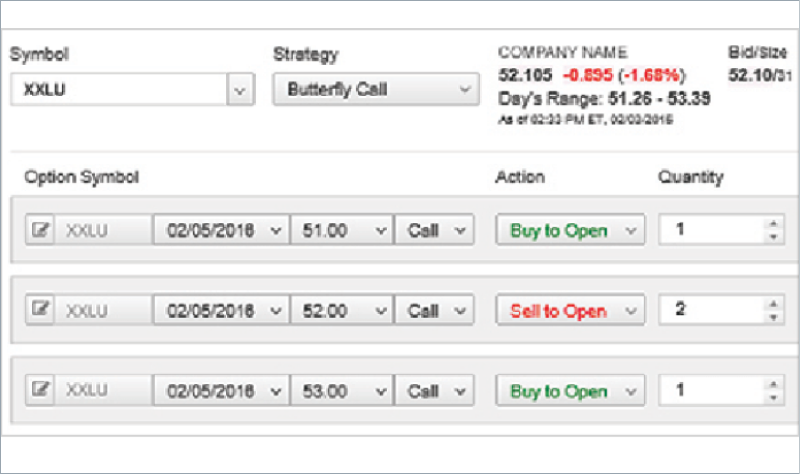Open the Butterfly Call strategy dropdown
The height and width of the screenshot is (474, 800).
pos(374,90)
